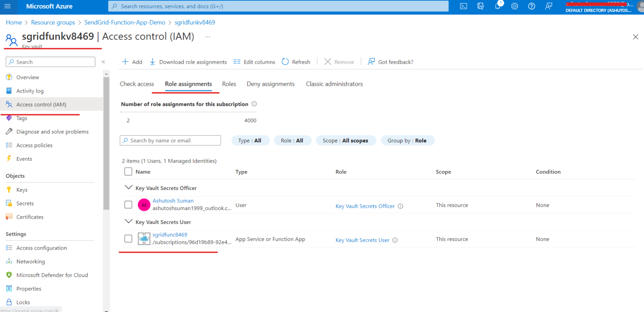Open the portal hamburger menu
Screen dimensions: 644x312
[7, 6]
